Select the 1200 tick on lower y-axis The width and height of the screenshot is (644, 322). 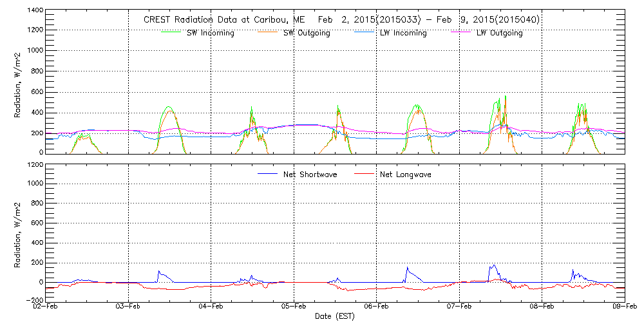(x=35, y=165)
